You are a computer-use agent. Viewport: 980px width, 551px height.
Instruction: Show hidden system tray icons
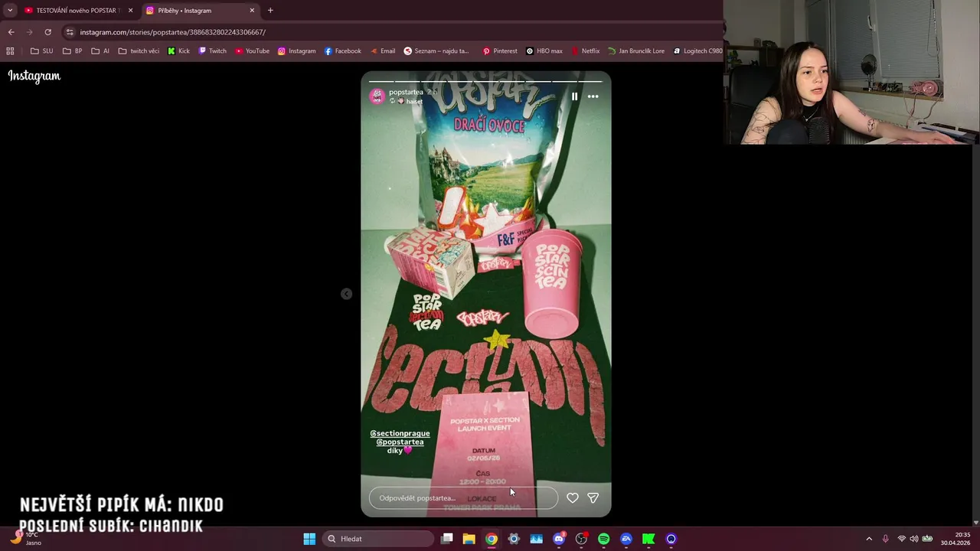(869, 539)
